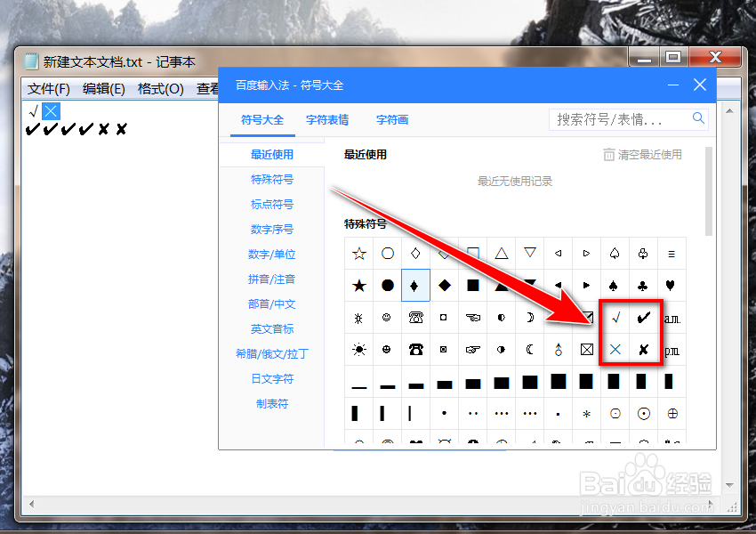Viewport: 756px width, 534px height.
Task: Select the pointing hand ☞ symbol
Action: pos(472,349)
